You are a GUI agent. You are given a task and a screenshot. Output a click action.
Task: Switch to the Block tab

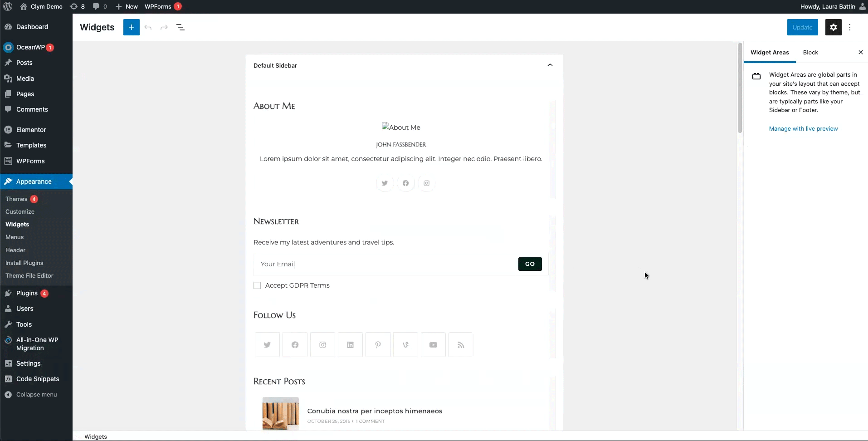click(x=810, y=52)
